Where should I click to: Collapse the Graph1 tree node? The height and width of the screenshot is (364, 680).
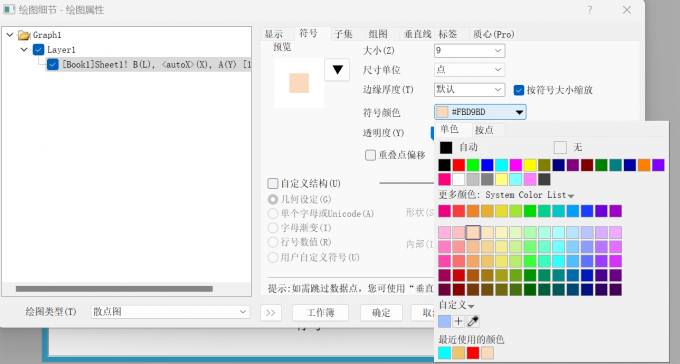pyautogui.click(x=10, y=35)
